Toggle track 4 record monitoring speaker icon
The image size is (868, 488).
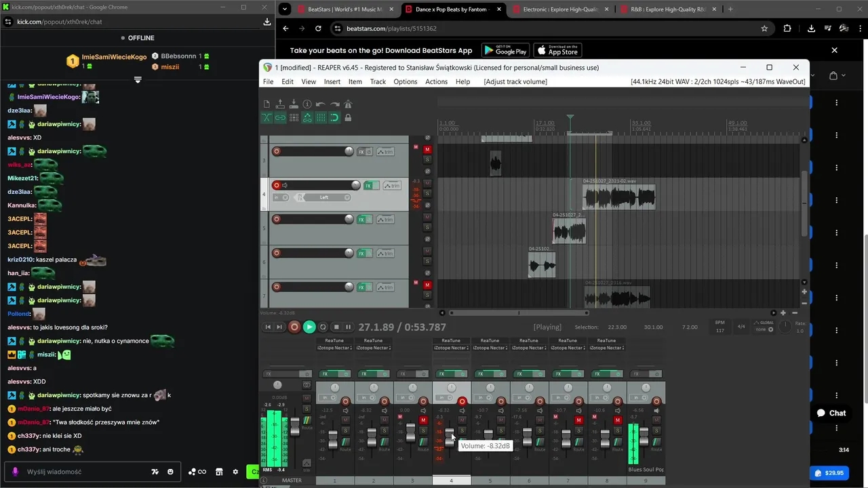(x=285, y=185)
